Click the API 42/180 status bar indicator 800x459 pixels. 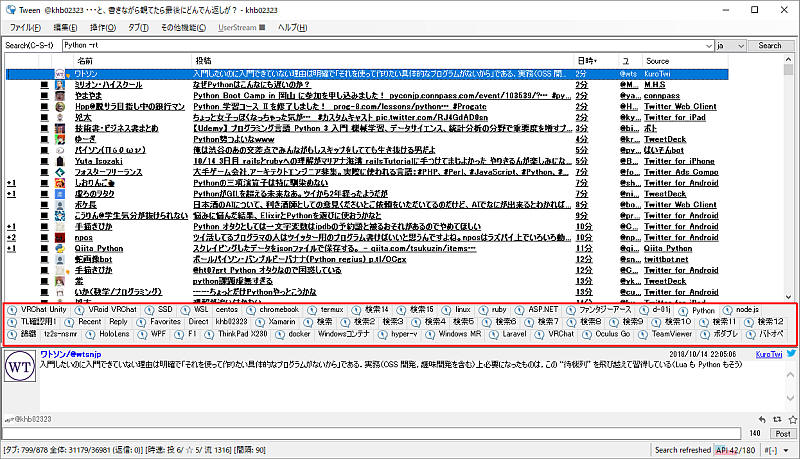coord(735,450)
